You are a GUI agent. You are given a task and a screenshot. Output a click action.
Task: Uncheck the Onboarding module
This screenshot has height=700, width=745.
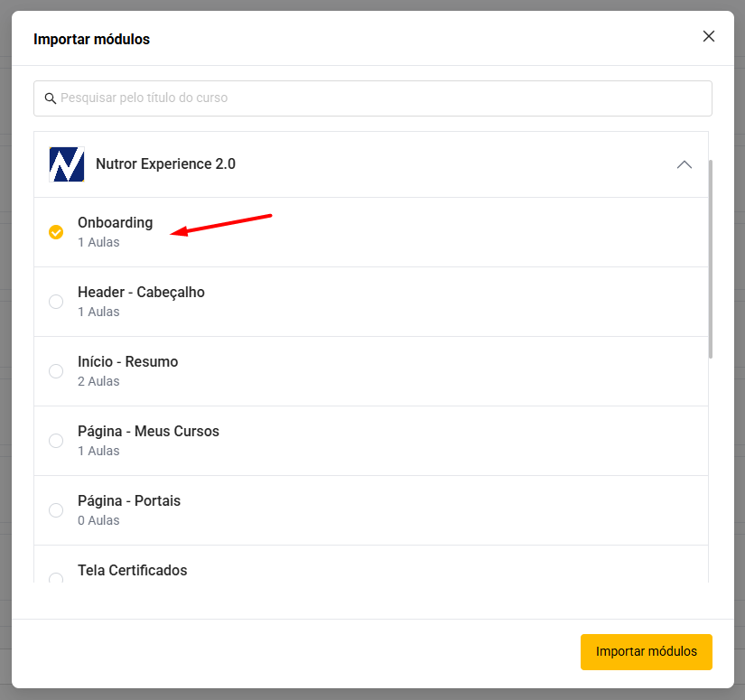tap(56, 232)
